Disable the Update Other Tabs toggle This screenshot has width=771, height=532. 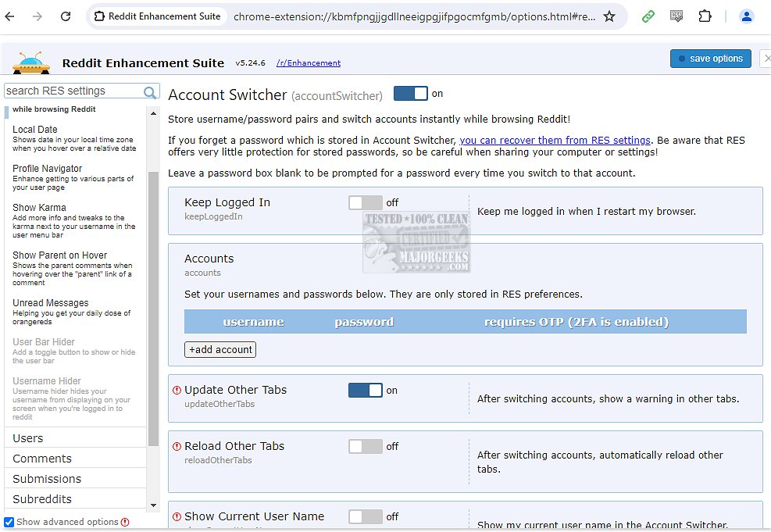point(365,391)
